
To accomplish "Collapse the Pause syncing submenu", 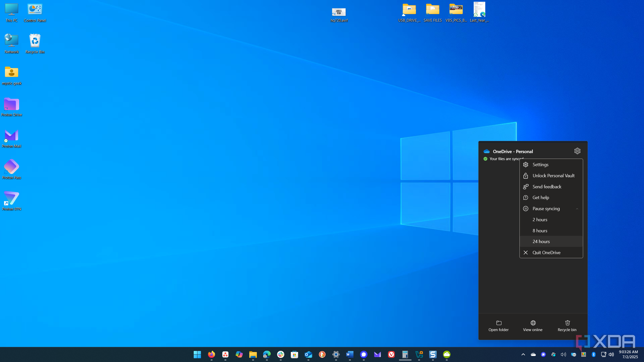I will click(551, 208).
